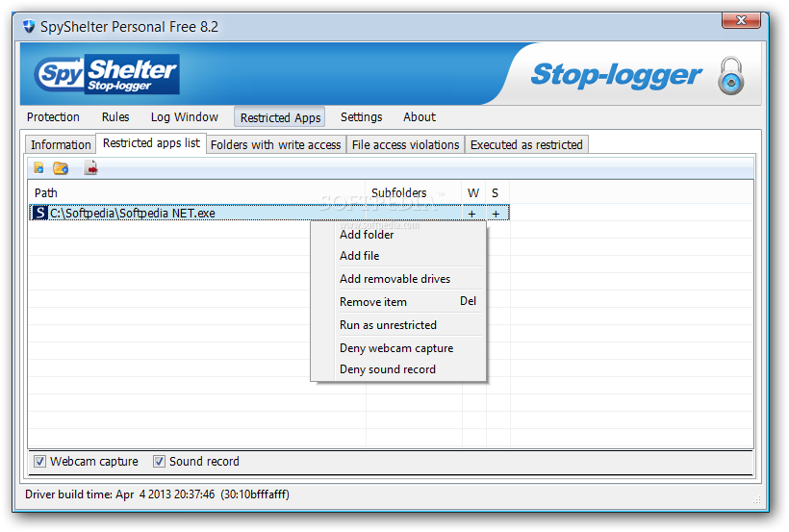Click the W column plus sign of Softpedia NET.exe
Screen dimensions: 789x532
[472, 214]
